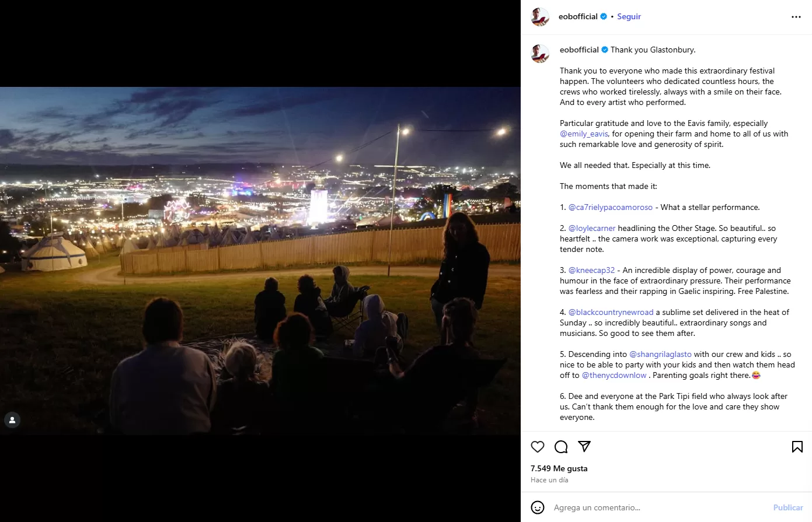This screenshot has width=812, height=522.
Task: Open @thenycdownlow mention link
Action: (614, 375)
